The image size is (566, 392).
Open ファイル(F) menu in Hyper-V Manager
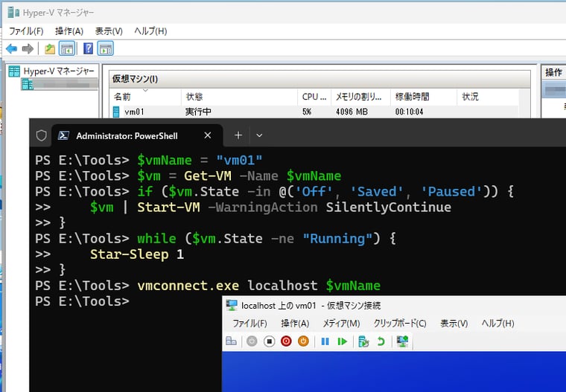click(26, 31)
